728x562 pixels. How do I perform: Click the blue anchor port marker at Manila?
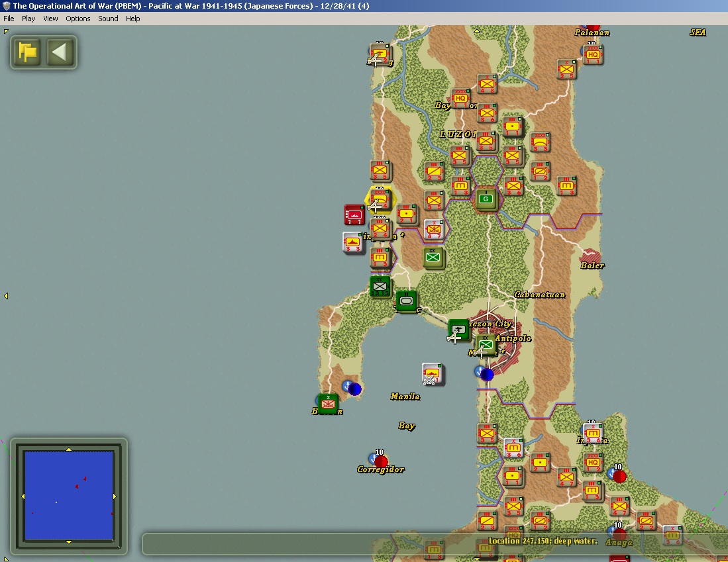[484, 373]
